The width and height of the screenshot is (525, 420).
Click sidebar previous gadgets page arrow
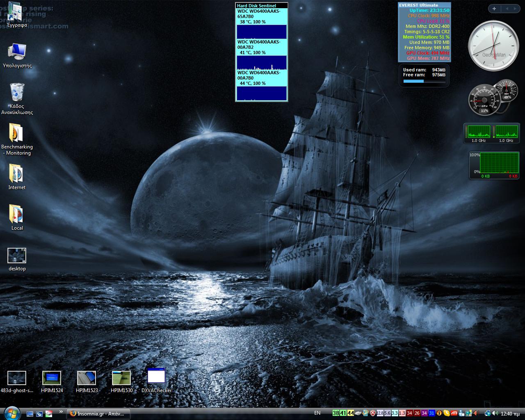click(x=507, y=9)
